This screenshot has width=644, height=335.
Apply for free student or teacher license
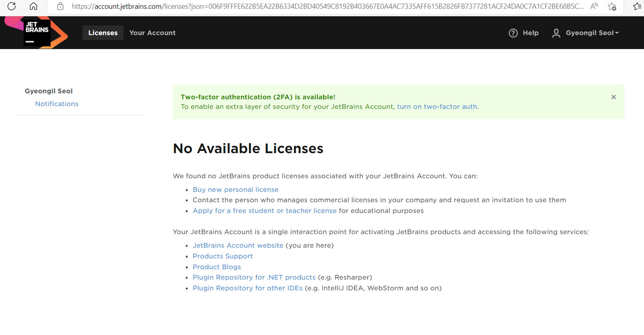265,211
